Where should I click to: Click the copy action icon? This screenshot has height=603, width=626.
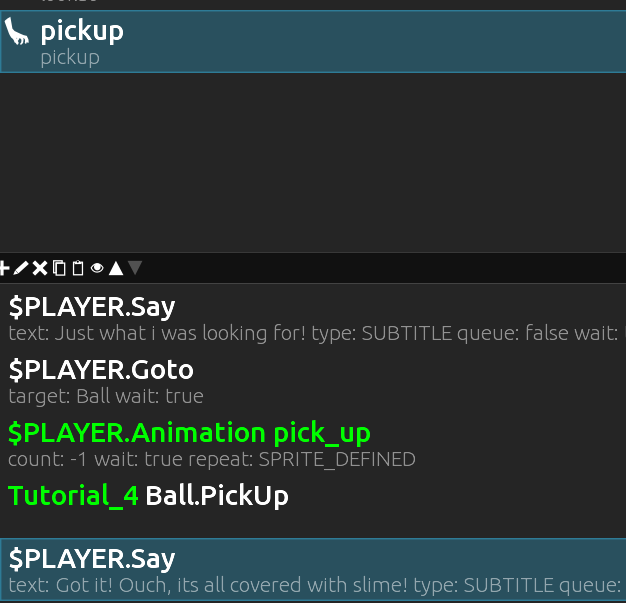click(x=59, y=268)
